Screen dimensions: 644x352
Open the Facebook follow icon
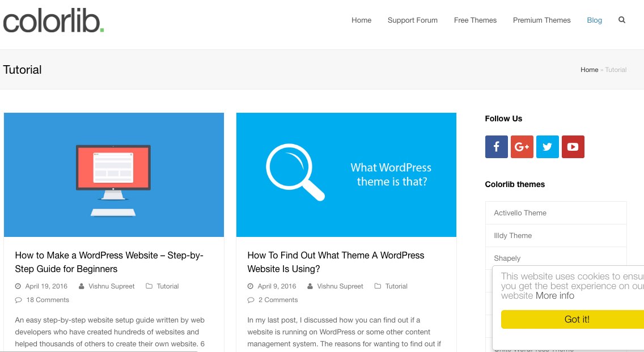(496, 147)
